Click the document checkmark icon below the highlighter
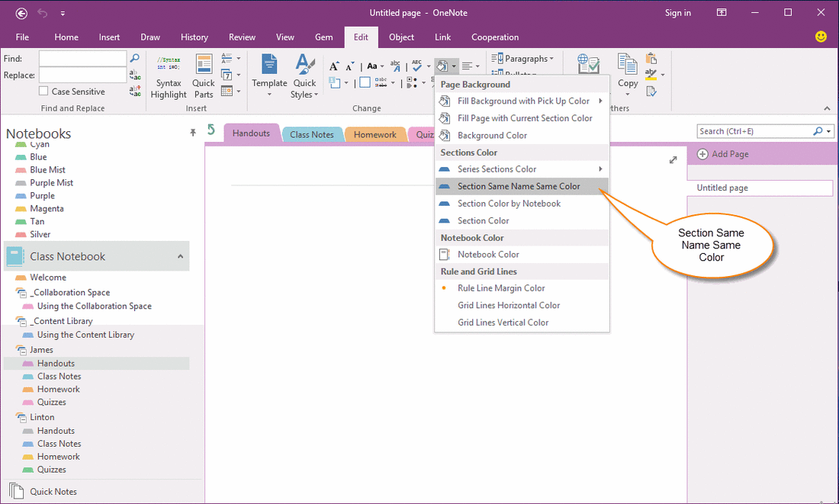Screen dimensions: 839x504 click(651, 91)
